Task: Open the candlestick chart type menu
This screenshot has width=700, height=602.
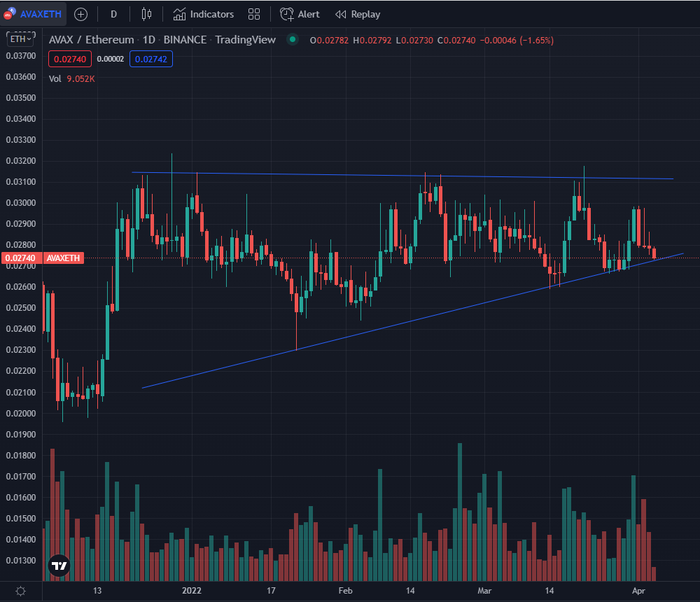Action: coord(146,14)
